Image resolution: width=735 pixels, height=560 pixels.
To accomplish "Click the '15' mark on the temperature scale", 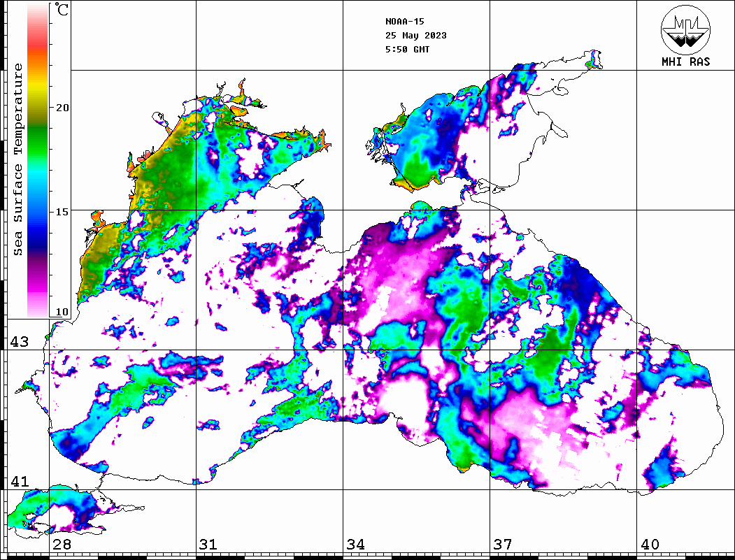I will pyautogui.click(x=62, y=212).
